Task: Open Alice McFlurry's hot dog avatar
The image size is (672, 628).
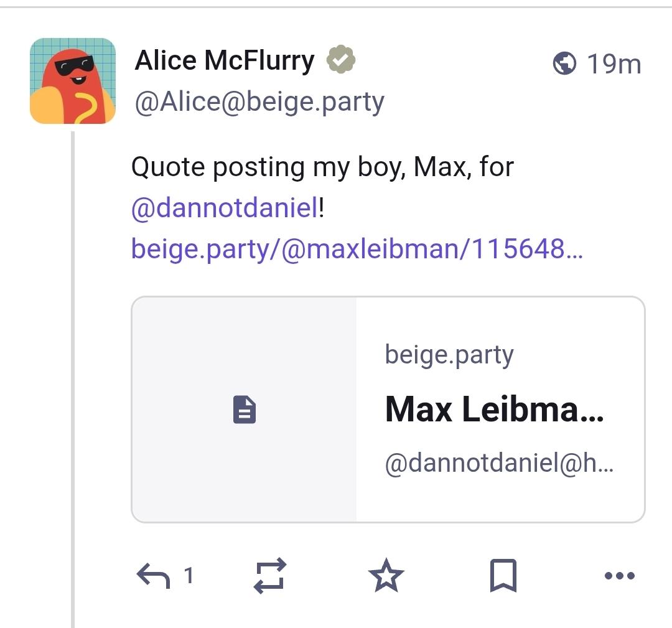Action: 73,81
